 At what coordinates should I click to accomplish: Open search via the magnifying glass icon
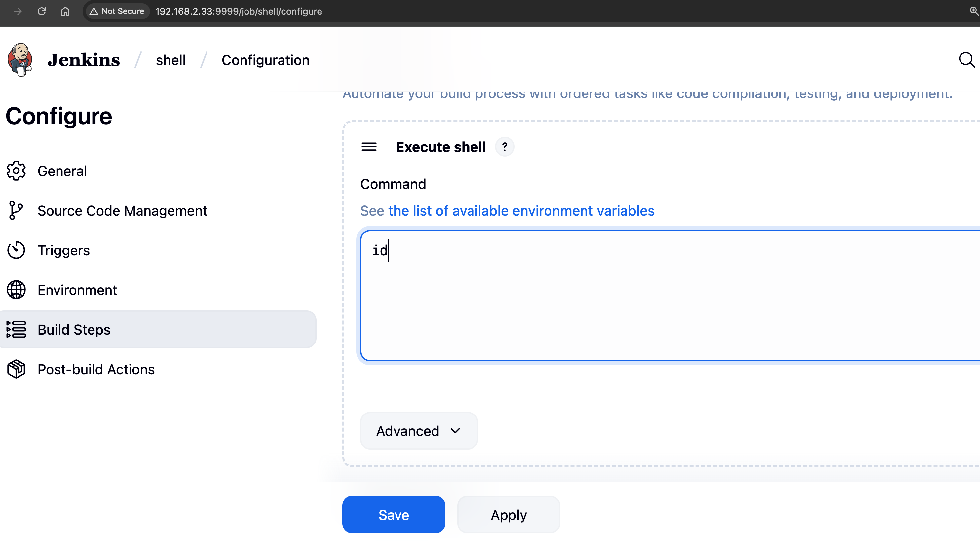coord(966,59)
